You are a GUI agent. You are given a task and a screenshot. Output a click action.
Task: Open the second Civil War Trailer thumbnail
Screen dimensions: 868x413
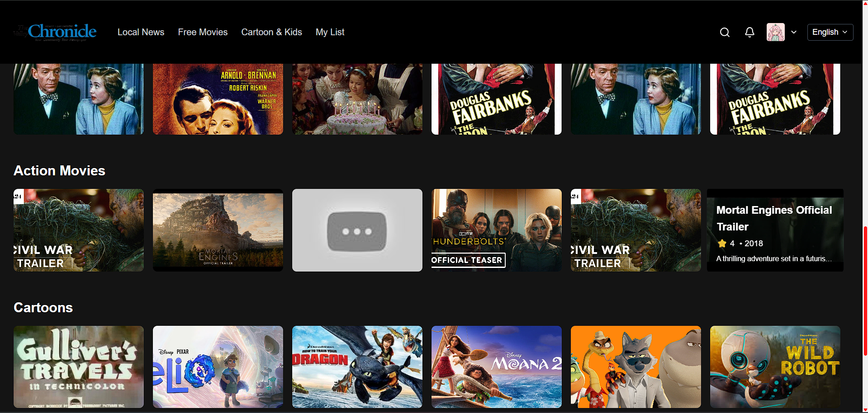[636, 230]
